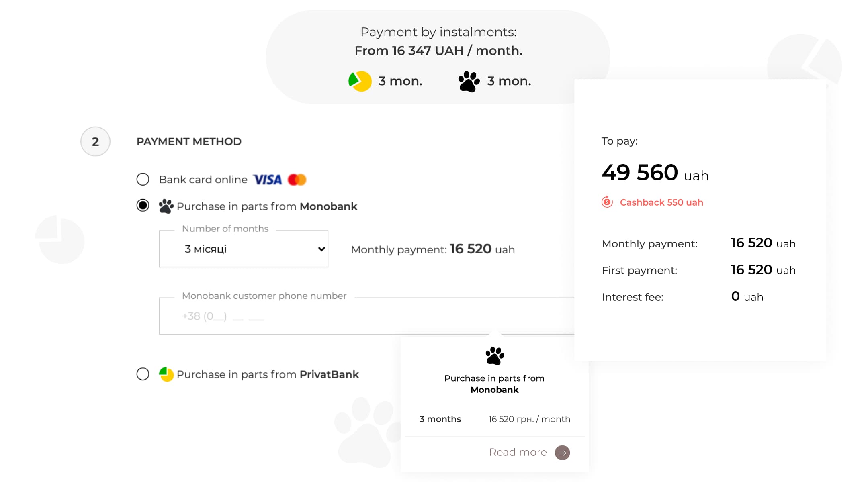This screenshot has width=868, height=494.
Task: Select Monobank purchase in parts radio button
Action: (x=143, y=206)
